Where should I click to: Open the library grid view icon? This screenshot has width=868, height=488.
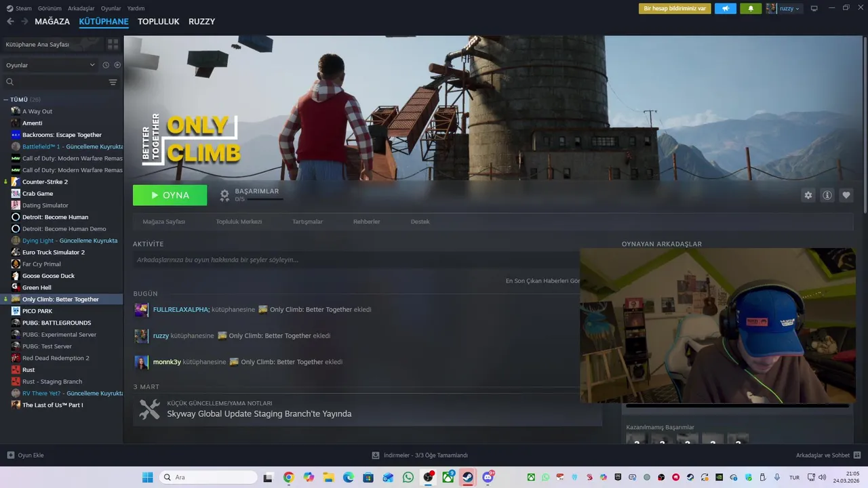[113, 44]
